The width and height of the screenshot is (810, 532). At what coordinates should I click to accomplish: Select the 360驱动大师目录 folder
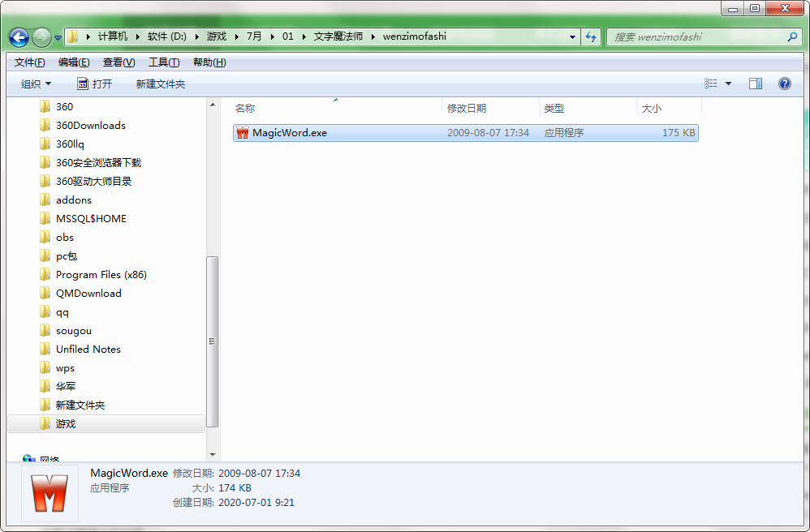(94, 181)
